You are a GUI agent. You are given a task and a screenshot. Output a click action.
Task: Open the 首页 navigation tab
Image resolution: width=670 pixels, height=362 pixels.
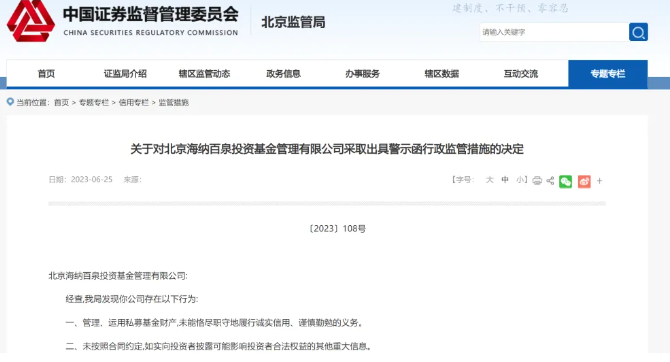pos(46,74)
